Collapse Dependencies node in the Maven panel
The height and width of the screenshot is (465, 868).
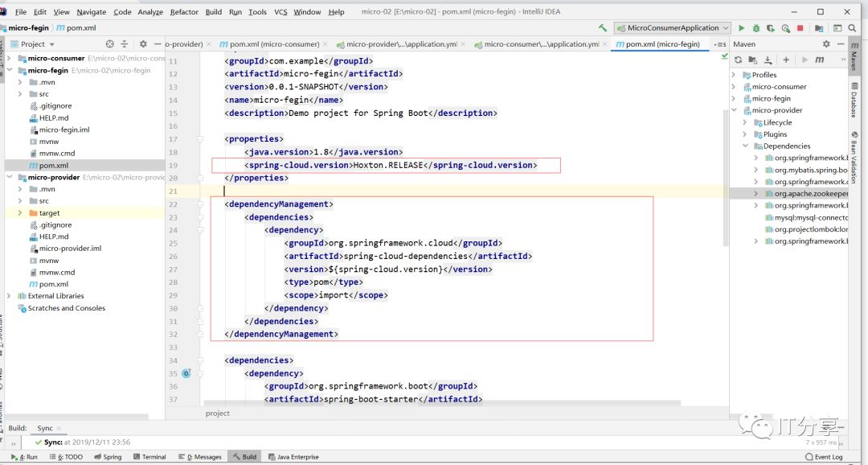point(745,146)
